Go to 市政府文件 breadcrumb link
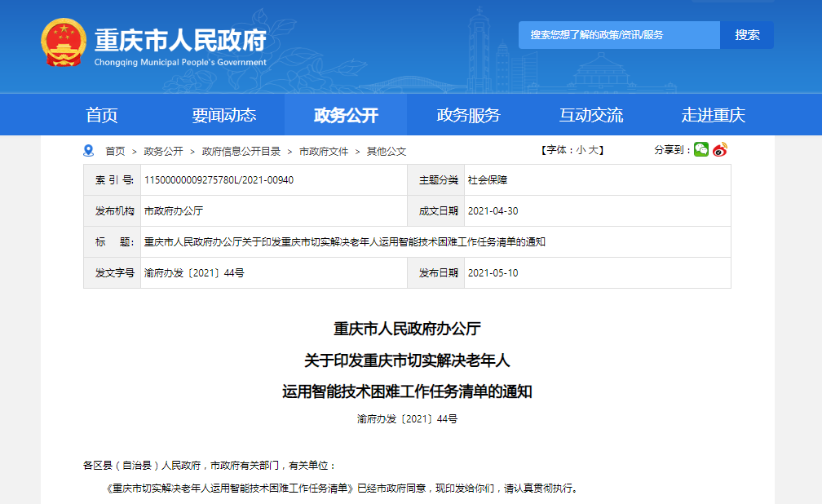Image resolution: width=822 pixels, height=504 pixels. (324, 151)
